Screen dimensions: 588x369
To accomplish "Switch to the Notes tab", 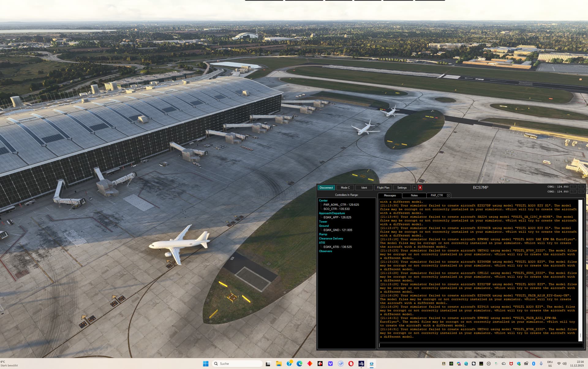I will click(414, 195).
